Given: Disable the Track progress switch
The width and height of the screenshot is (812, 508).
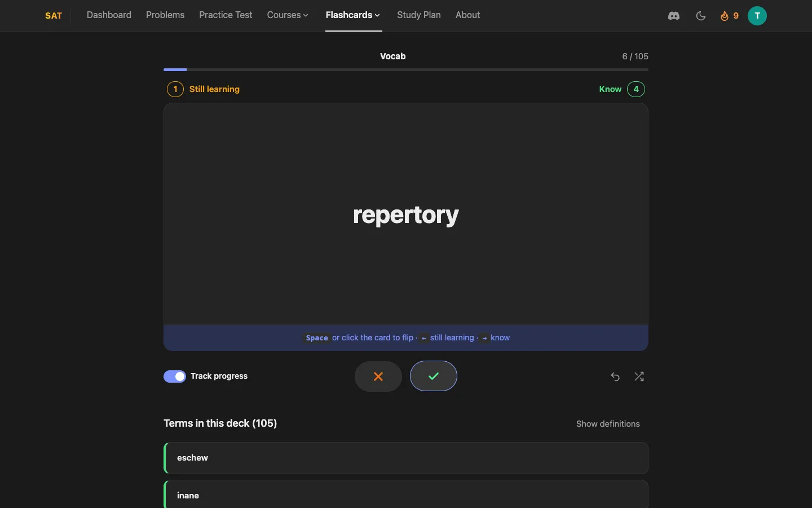Looking at the screenshot, I should (175, 376).
